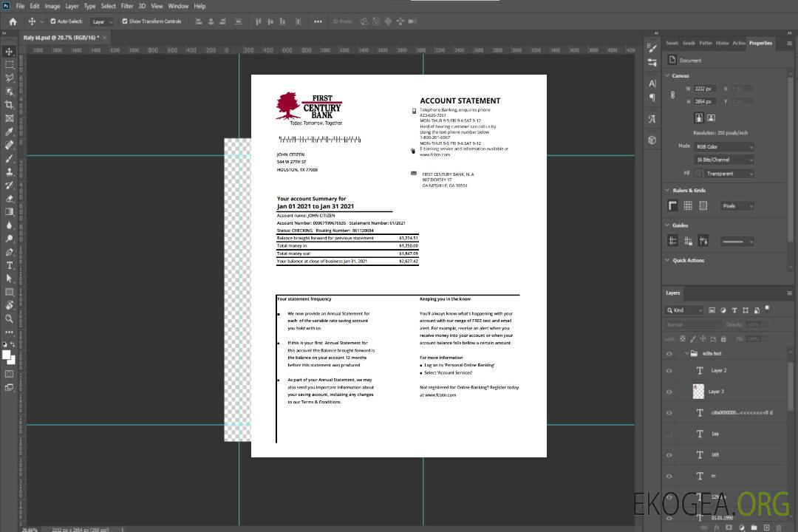Select the Blur tool

[x=9, y=225]
